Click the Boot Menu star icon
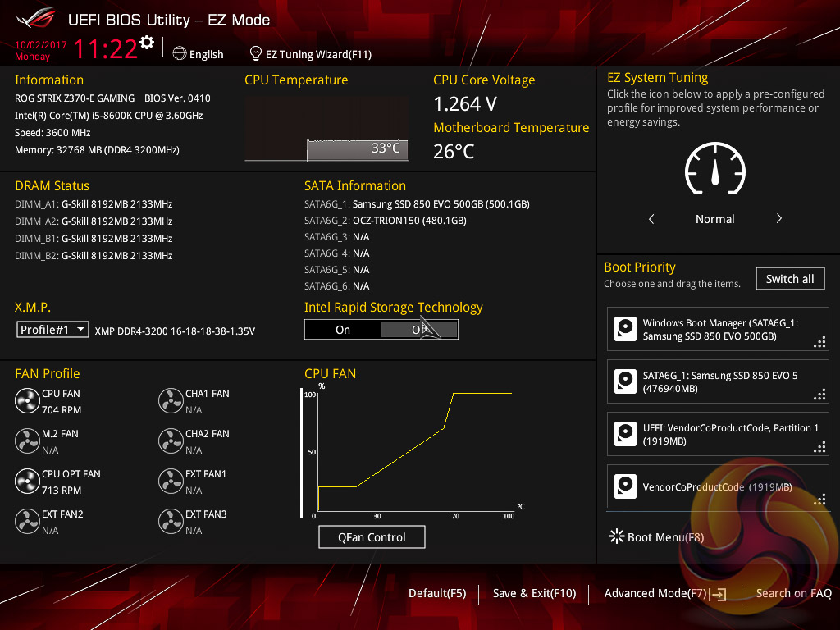The image size is (840, 630). (x=617, y=536)
